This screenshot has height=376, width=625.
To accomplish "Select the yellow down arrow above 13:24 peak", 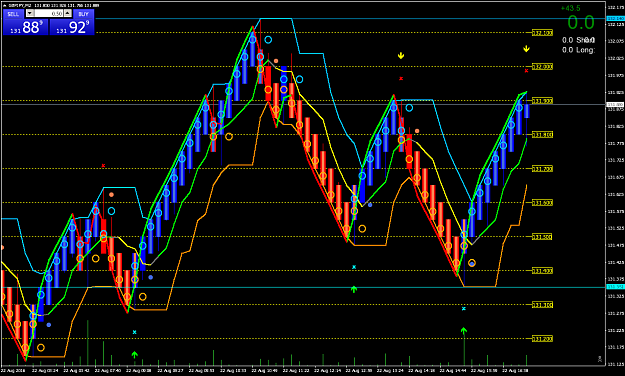I will [x=401, y=55].
